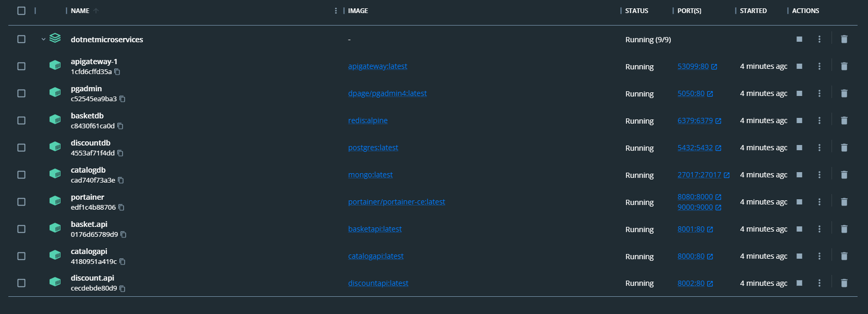Copy discountdb container ID 4553af71f4dd
The image size is (868, 314).
(120, 153)
